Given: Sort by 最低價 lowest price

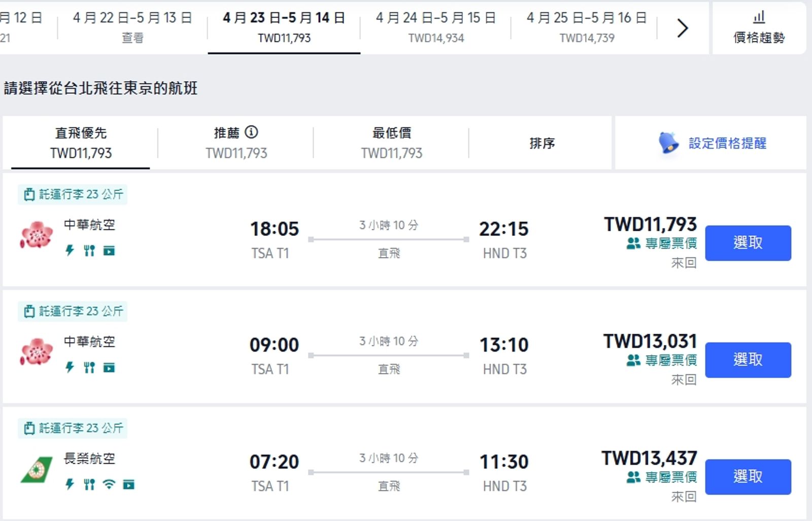Looking at the screenshot, I should point(391,143).
